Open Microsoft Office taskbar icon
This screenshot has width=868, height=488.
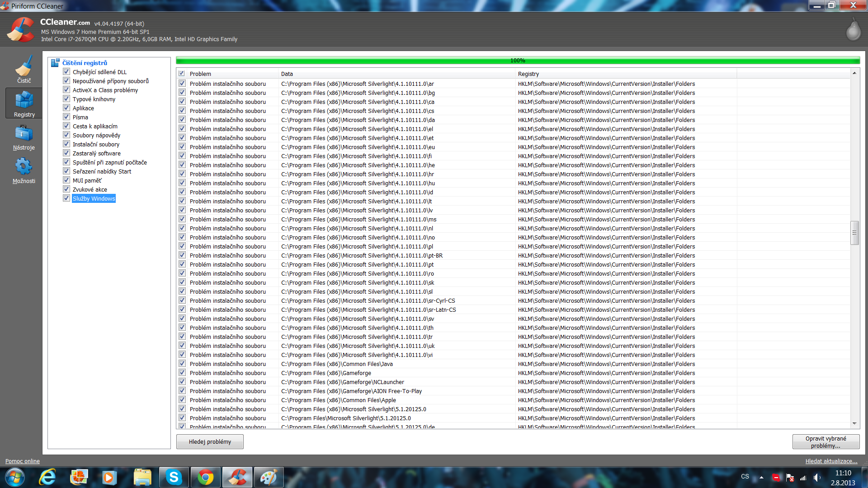[79, 477]
